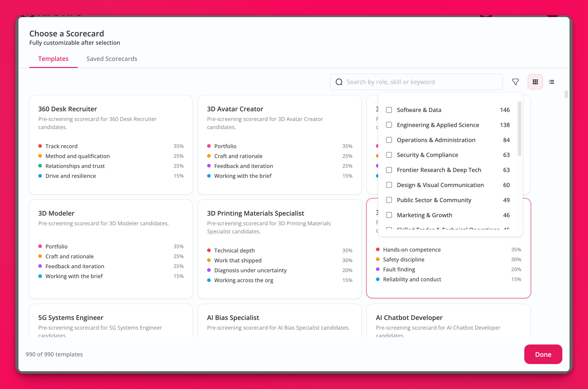Click the "Working across the org" criterion
This screenshot has height=389, width=588.
coord(244,280)
